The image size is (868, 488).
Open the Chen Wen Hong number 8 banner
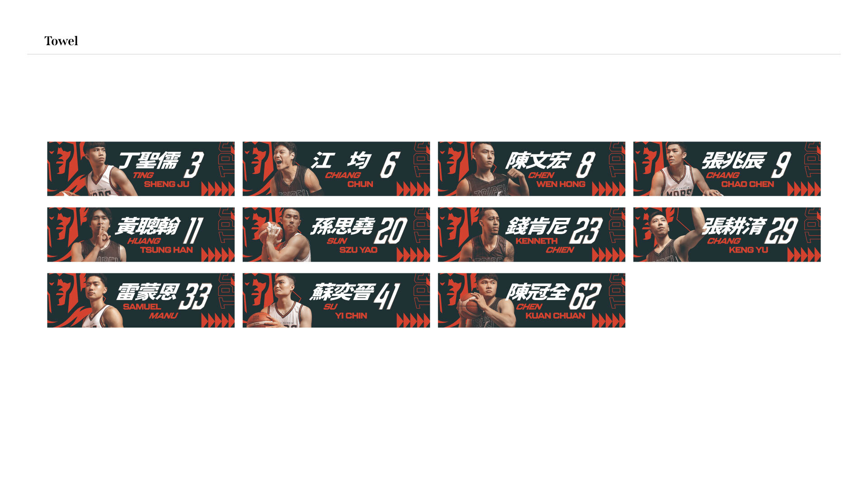pos(531,169)
